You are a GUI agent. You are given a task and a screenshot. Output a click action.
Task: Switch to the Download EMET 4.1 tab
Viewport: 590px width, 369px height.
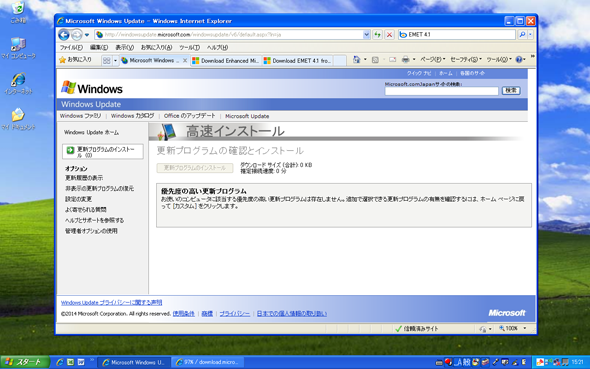coord(297,61)
